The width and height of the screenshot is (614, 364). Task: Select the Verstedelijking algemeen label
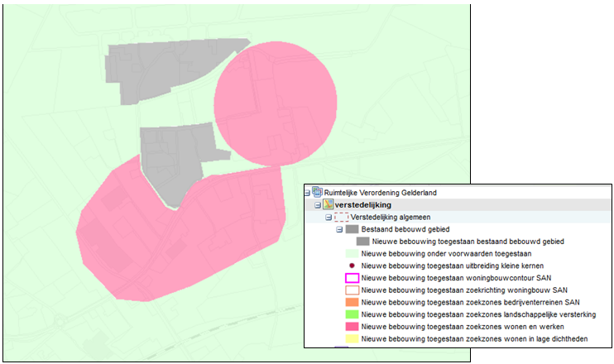click(x=391, y=218)
